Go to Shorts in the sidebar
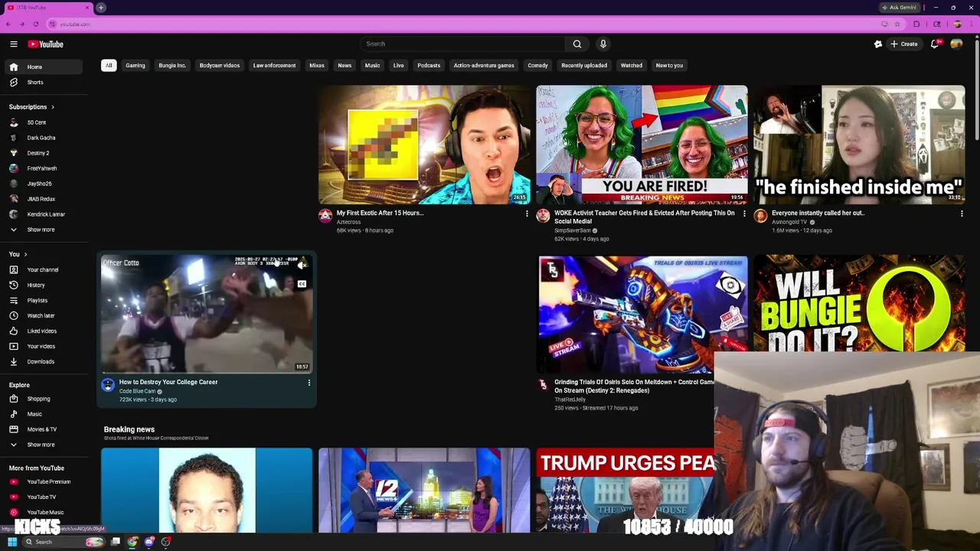980x551 pixels. pos(44,82)
